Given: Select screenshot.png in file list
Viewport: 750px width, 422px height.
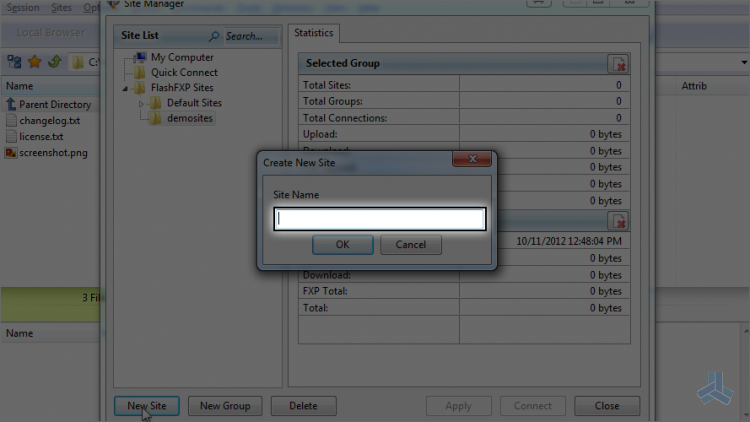Looking at the screenshot, I should (x=53, y=153).
